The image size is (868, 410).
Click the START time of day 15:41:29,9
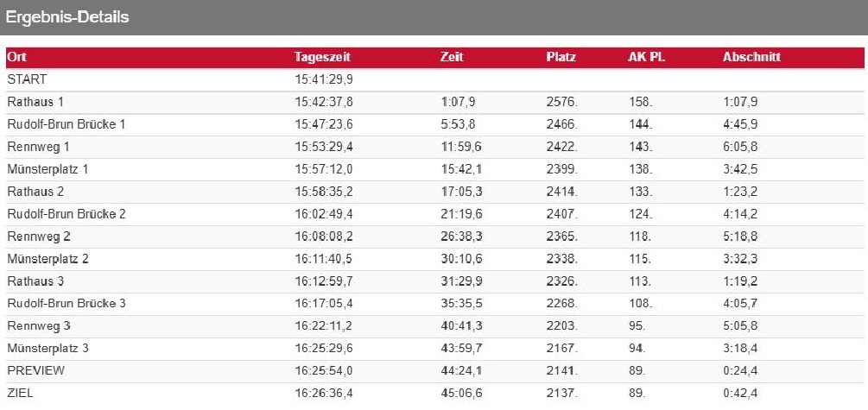324,79
